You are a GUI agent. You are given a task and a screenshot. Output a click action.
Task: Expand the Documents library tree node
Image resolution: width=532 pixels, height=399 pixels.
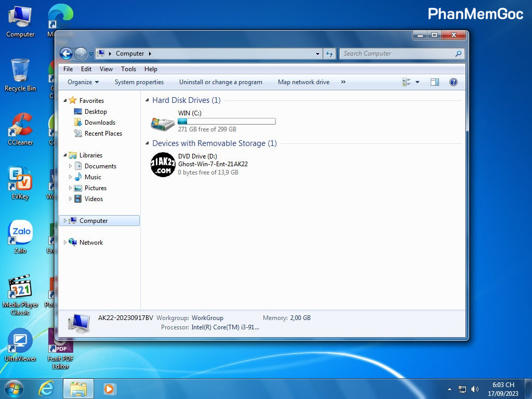(71, 166)
